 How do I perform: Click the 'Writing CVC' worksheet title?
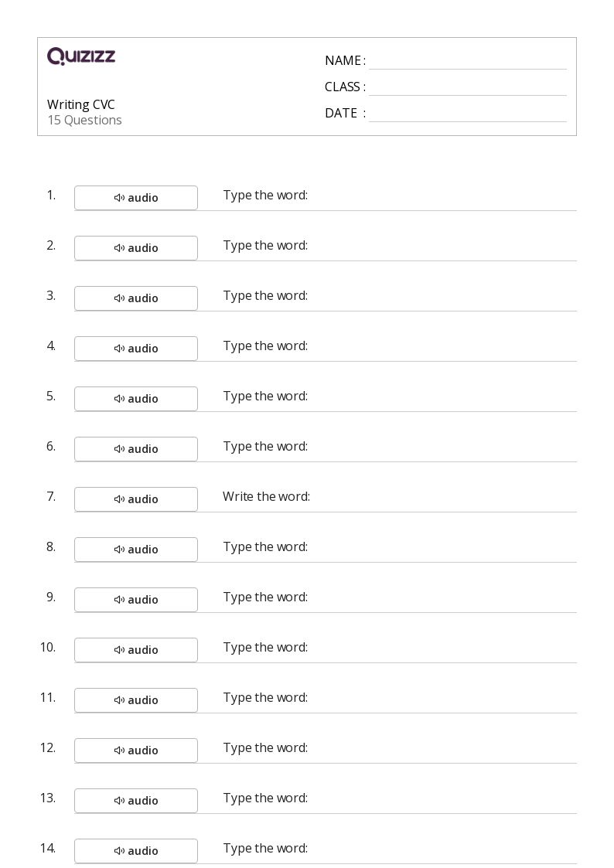[81, 104]
